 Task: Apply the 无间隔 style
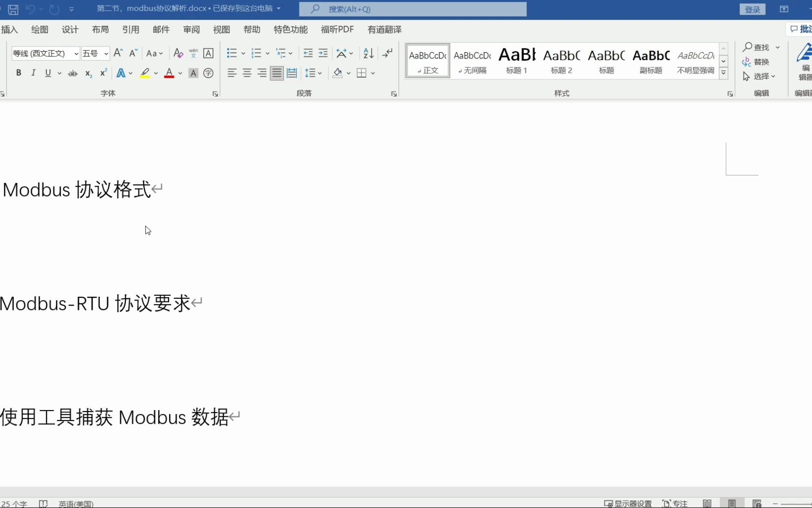pyautogui.click(x=472, y=61)
